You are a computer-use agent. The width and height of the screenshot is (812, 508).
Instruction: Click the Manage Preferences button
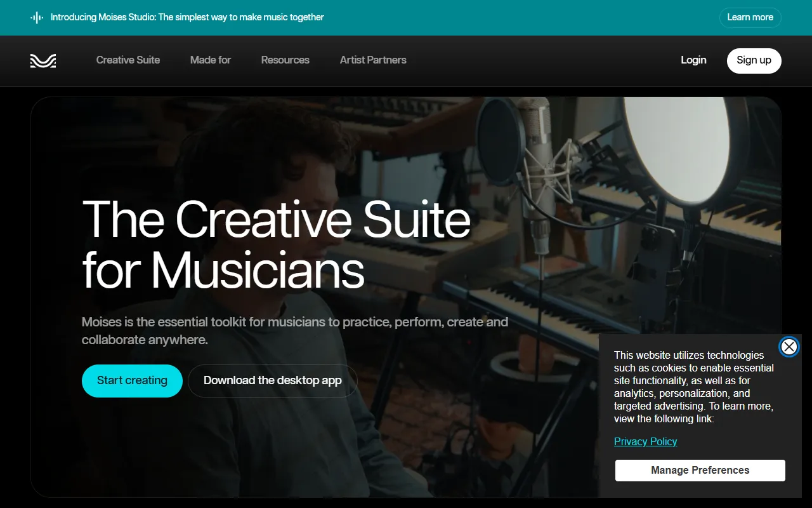click(700, 471)
